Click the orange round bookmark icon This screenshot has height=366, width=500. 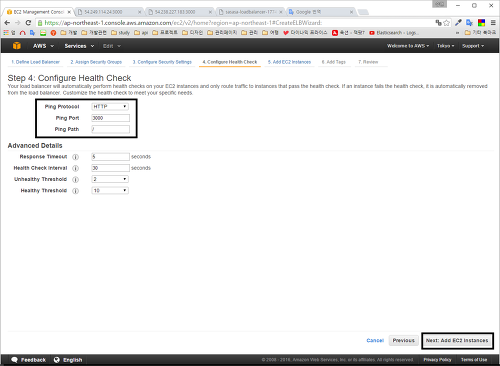click(x=53, y=33)
